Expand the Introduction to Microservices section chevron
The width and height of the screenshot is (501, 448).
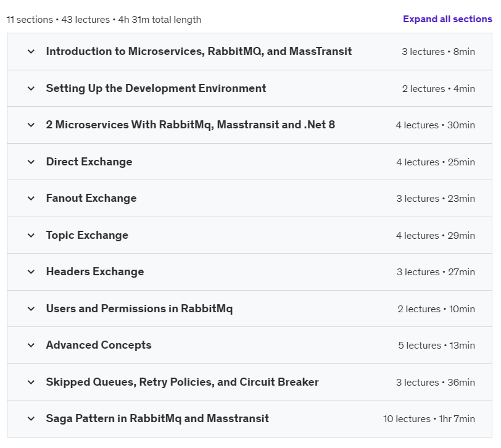(x=31, y=51)
